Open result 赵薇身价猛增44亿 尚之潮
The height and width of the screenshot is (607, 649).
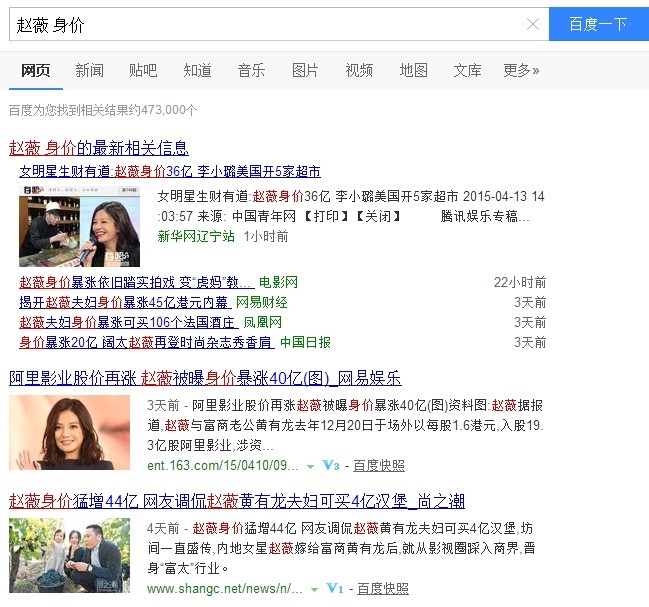(237, 501)
